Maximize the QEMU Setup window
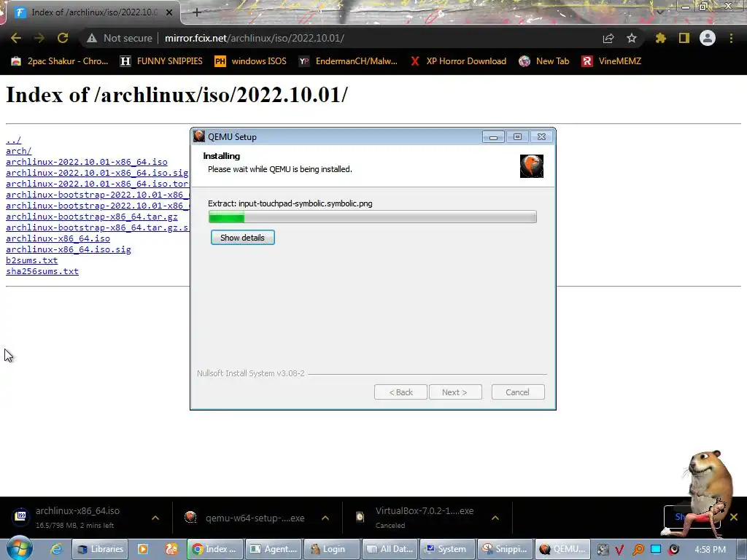Viewport: 747px width, 560px height. [x=517, y=137]
